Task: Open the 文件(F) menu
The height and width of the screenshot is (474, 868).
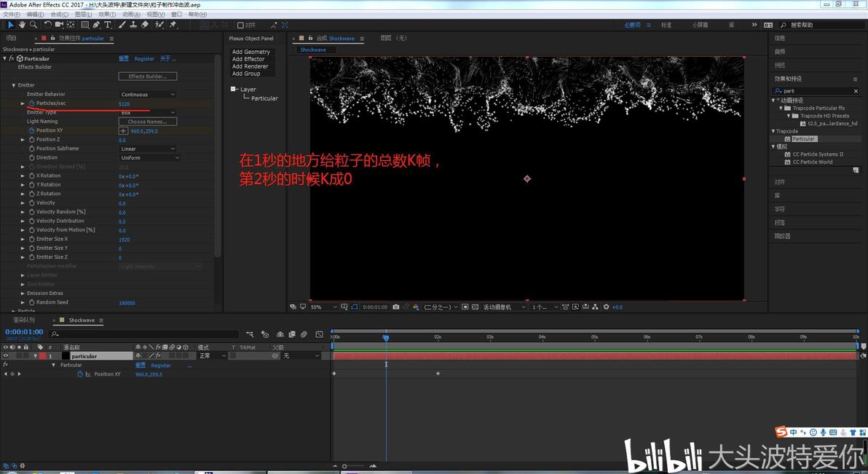Action: (x=12, y=15)
